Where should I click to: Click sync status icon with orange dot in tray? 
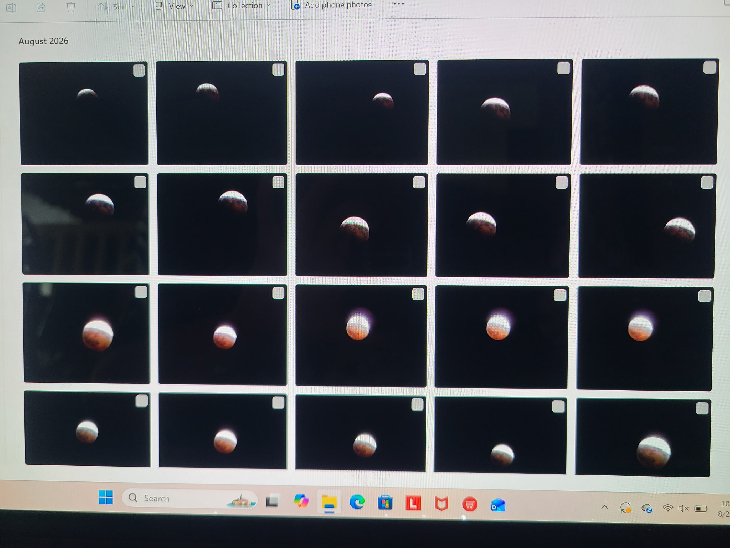pos(625,508)
